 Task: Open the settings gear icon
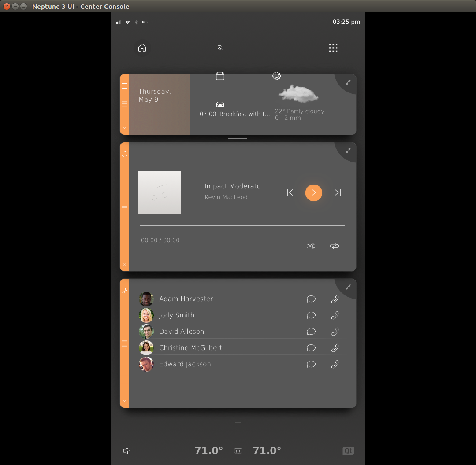276,76
